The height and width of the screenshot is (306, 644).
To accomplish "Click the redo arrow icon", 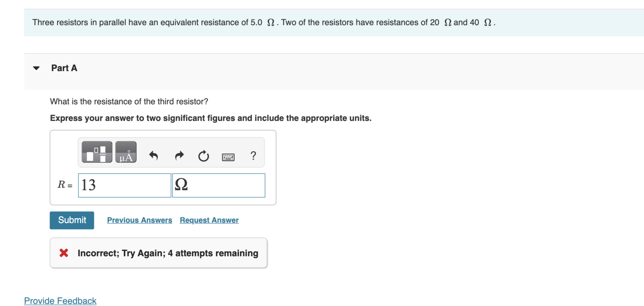I will tap(179, 155).
